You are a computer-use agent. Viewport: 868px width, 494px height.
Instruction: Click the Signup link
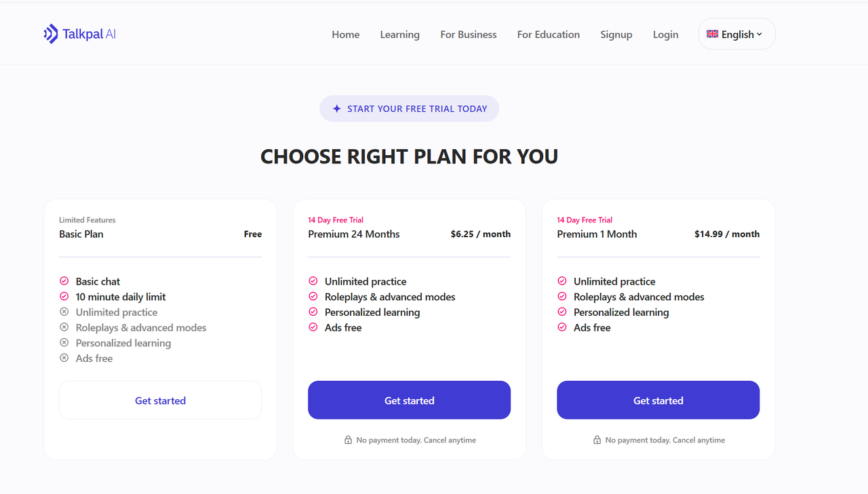(x=616, y=35)
